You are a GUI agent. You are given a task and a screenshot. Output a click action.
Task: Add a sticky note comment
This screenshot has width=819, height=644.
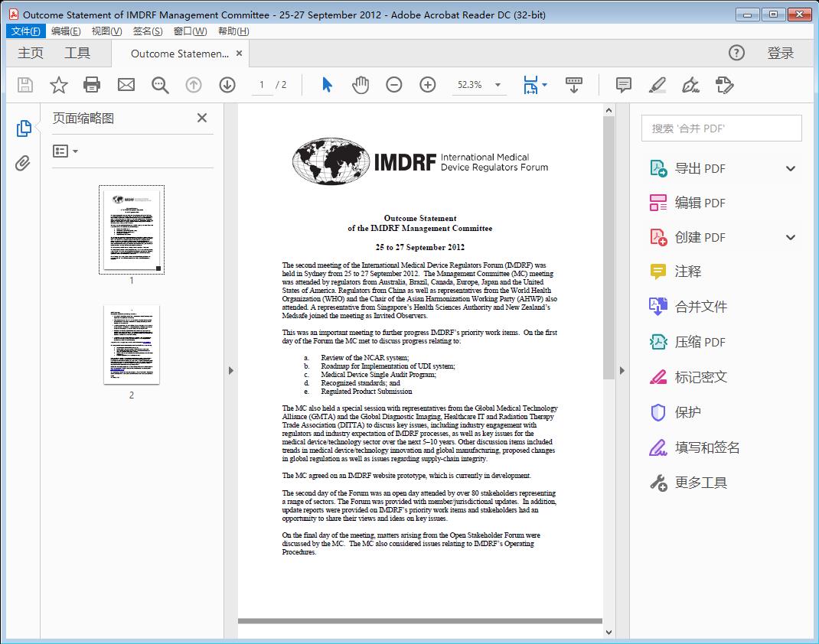(x=624, y=85)
